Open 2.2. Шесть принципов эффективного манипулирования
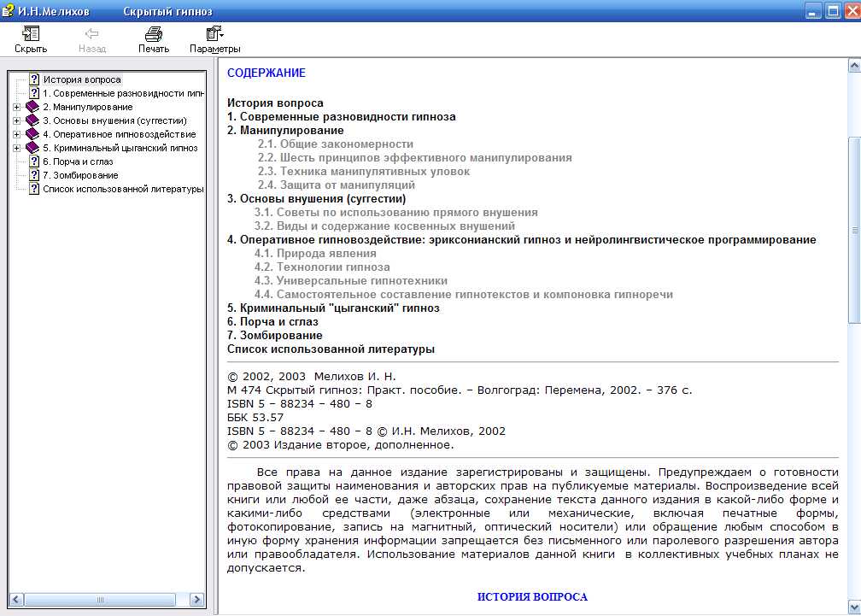861x616 pixels. [414, 157]
